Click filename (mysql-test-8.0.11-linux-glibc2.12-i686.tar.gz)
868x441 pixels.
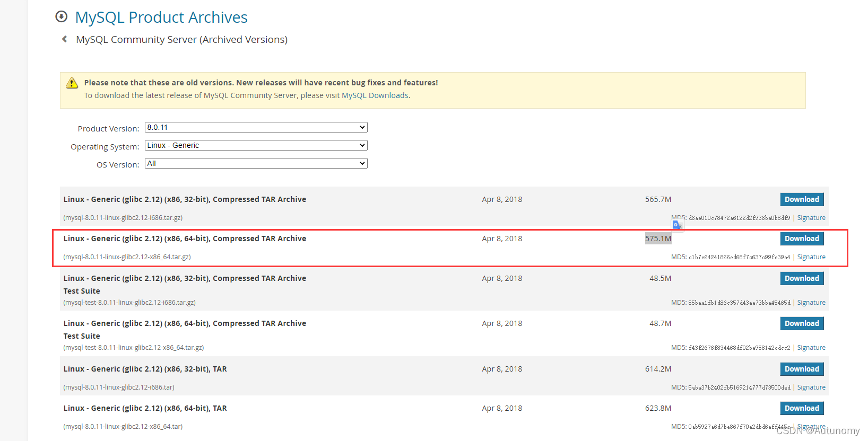(129, 303)
